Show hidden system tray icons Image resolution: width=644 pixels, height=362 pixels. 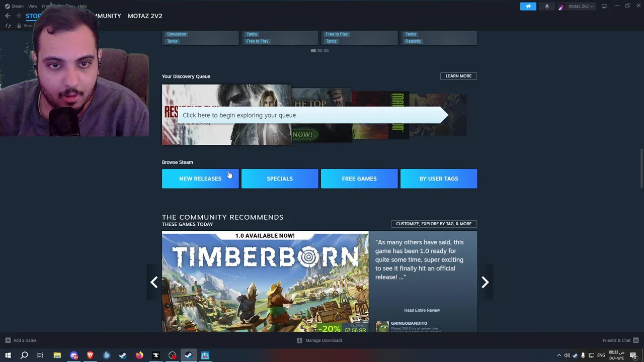click(558, 355)
